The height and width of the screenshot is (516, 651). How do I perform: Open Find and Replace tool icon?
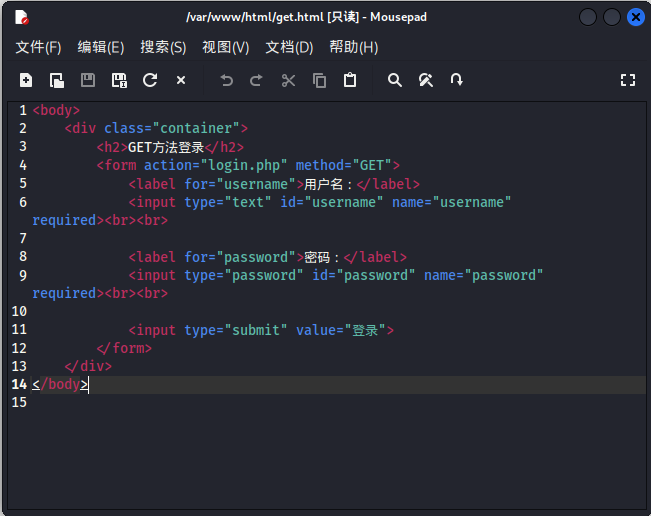pos(426,80)
